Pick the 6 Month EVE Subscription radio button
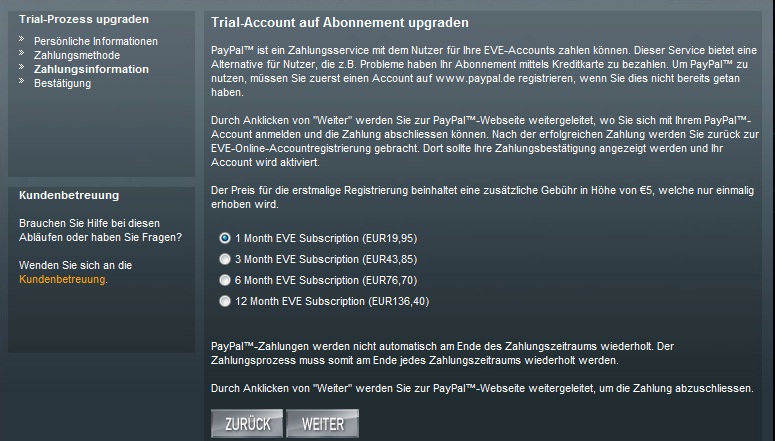 [225, 280]
